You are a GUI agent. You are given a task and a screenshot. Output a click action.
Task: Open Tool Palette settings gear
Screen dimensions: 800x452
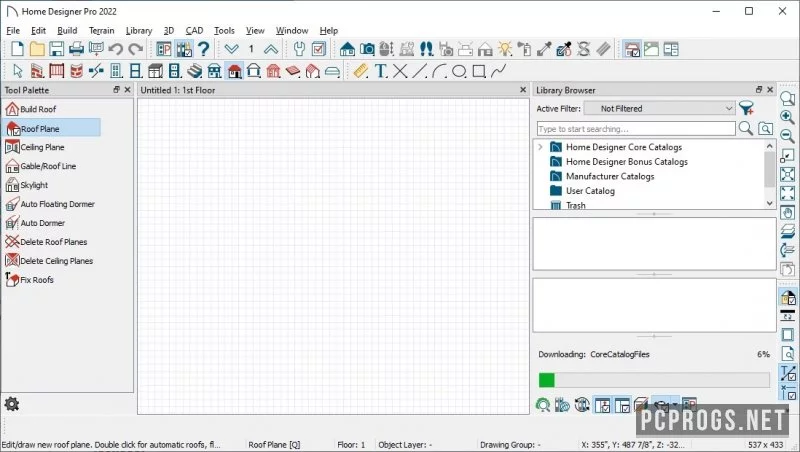point(12,404)
